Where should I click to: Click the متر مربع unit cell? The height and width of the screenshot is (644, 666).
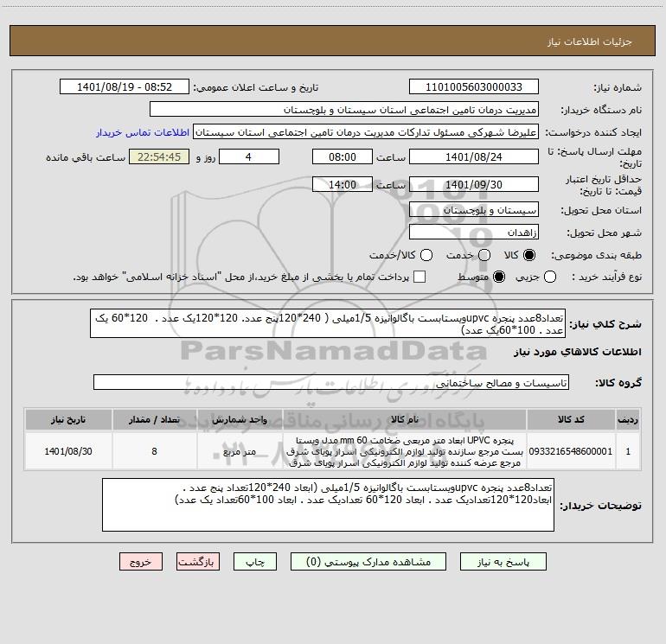coord(240,451)
